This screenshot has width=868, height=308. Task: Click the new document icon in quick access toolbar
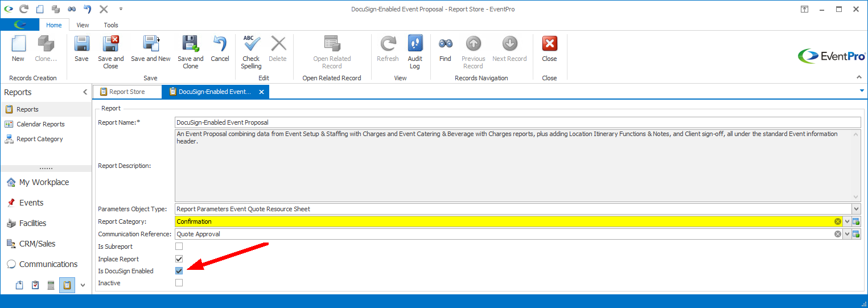coord(39,9)
